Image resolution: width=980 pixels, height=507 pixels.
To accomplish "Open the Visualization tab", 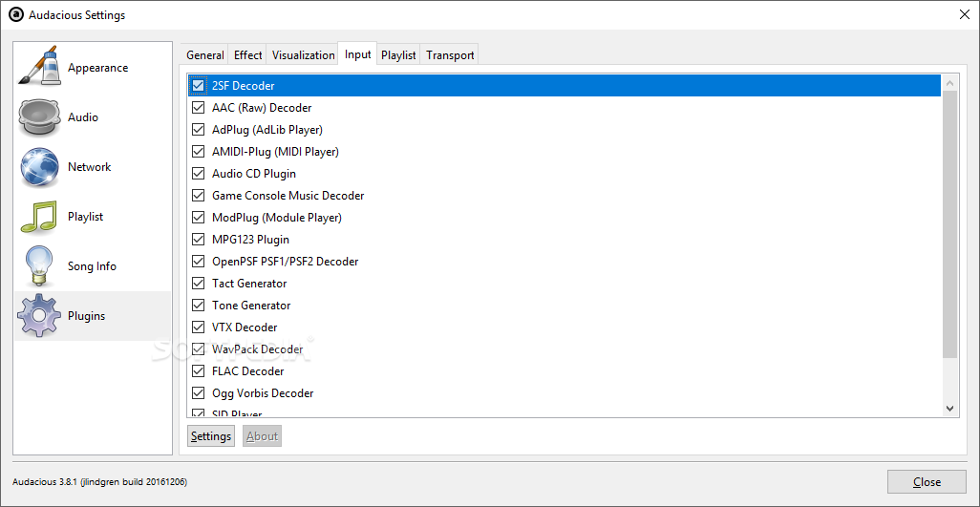I will (303, 55).
